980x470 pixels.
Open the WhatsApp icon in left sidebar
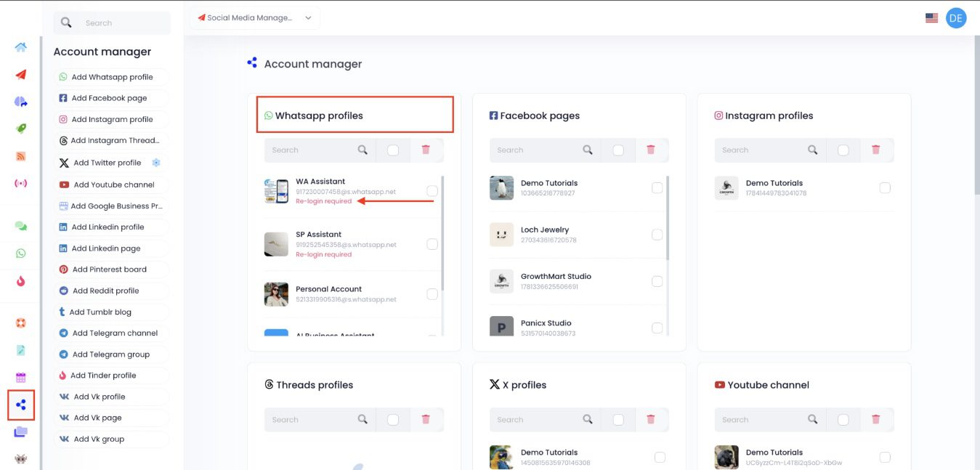(21, 254)
